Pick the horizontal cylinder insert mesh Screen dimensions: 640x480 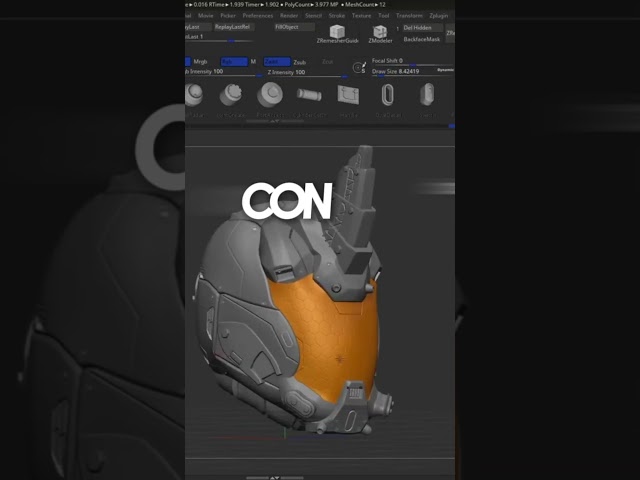[309, 95]
